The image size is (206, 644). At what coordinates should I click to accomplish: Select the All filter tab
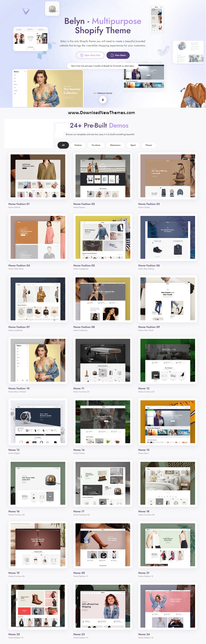pyautogui.click(x=63, y=145)
